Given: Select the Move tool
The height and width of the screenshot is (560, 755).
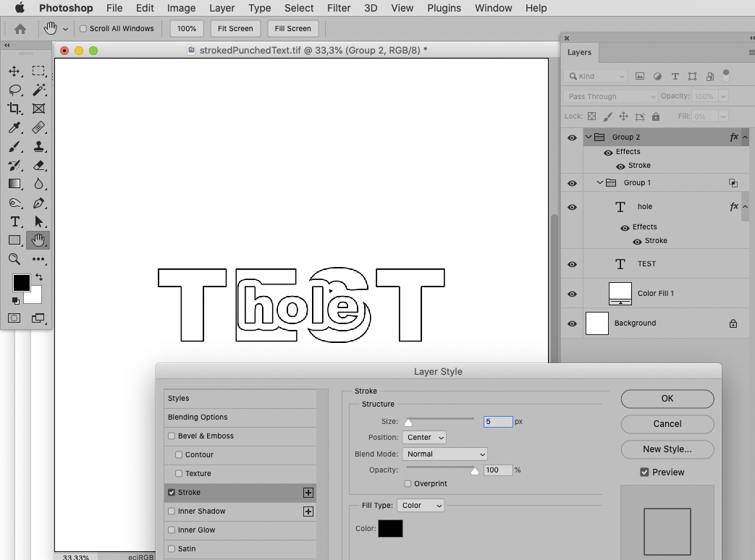Looking at the screenshot, I should tap(15, 71).
